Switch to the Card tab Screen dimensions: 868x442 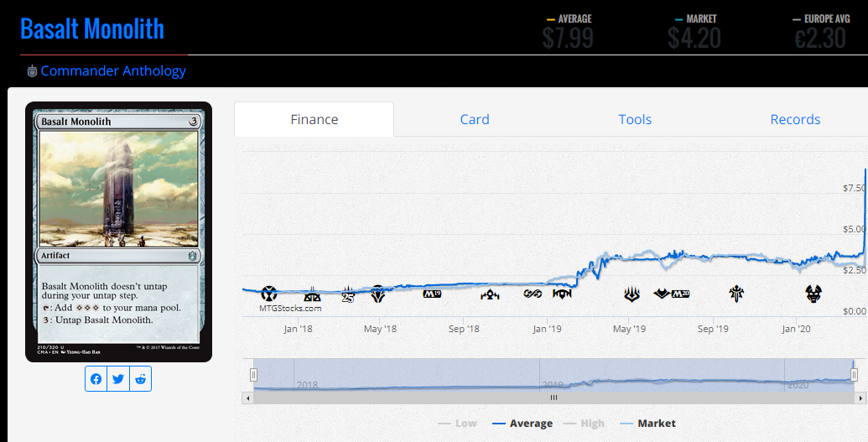475,119
